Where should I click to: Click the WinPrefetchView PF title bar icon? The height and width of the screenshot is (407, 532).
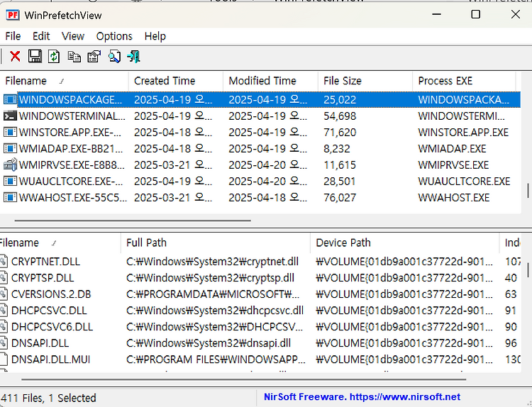13,15
